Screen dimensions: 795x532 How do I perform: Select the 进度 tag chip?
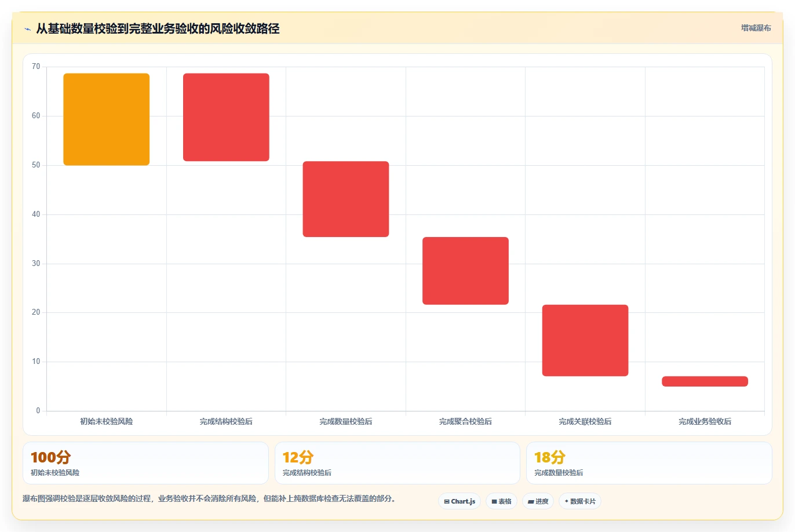pyautogui.click(x=538, y=501)
